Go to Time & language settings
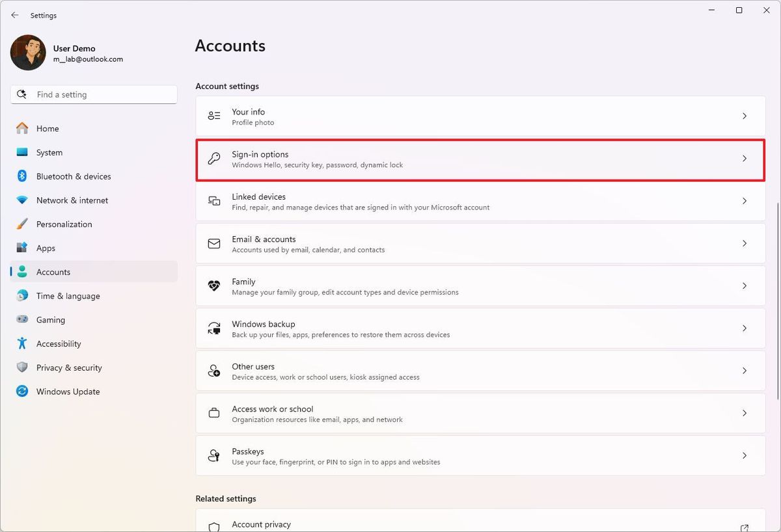 click(x=68, y=296)
